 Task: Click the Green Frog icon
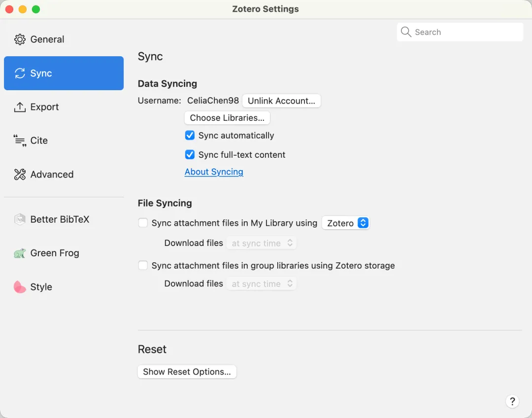click(20, 253)
